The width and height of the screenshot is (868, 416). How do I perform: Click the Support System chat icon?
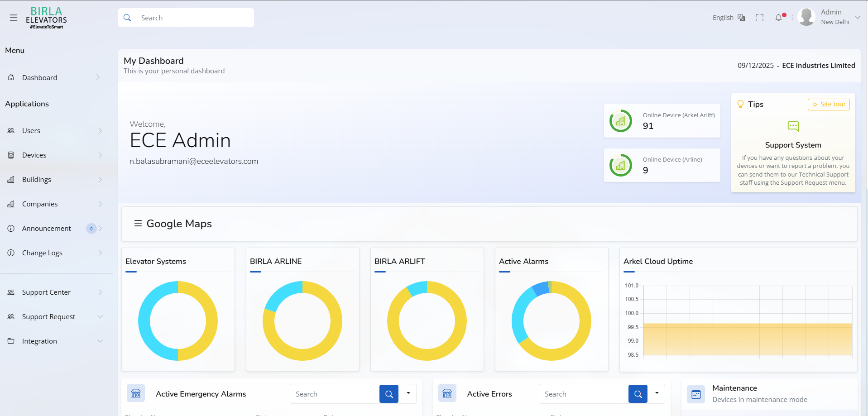[793, 126]
